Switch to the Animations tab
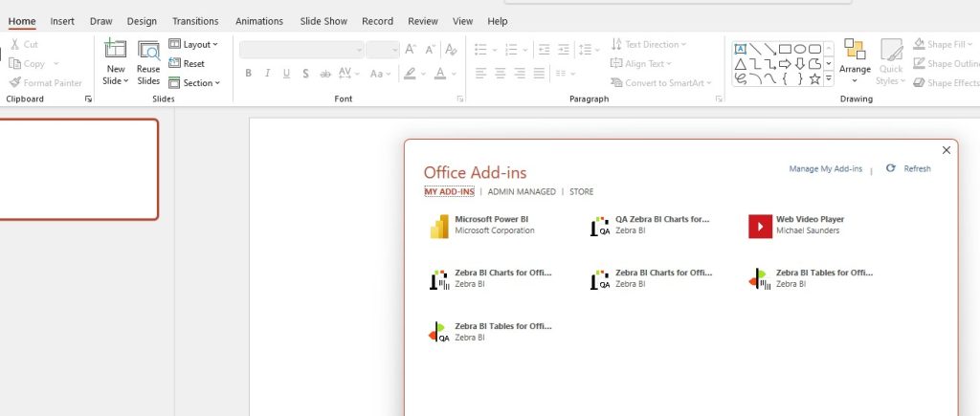The width and height of the screenshot is (980, 416). (259, 21)
